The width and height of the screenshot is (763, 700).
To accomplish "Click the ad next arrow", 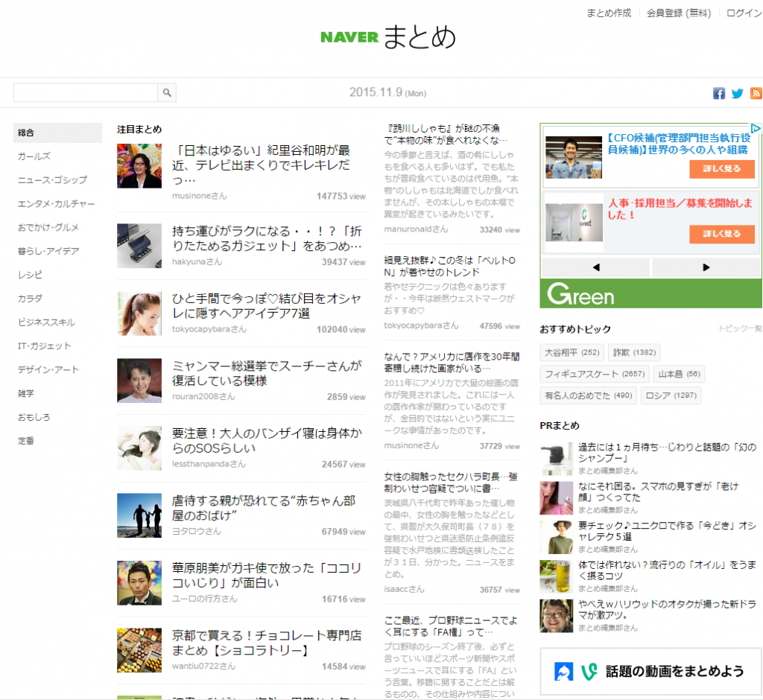I will point(706,267).
